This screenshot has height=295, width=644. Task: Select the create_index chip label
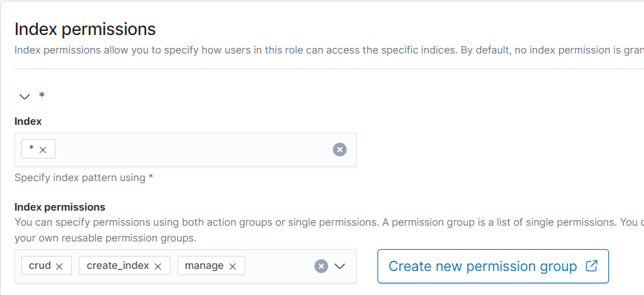[x=118, y=265]
